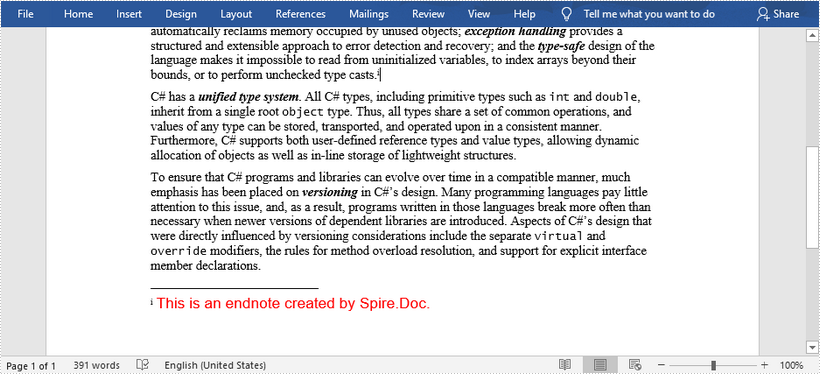Open the Insert ribbon tab
Viewport: 820px width, 374px height.
pyautogui.click(x=129, y=14)
